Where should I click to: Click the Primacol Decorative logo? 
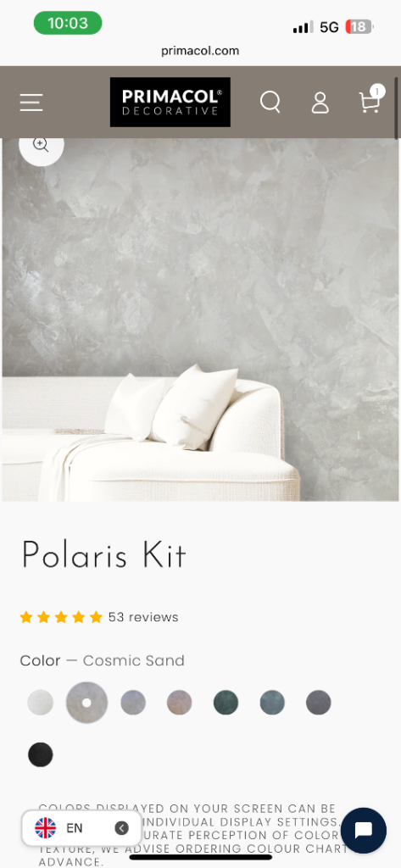pyautogui.click(x=170, y=102)
